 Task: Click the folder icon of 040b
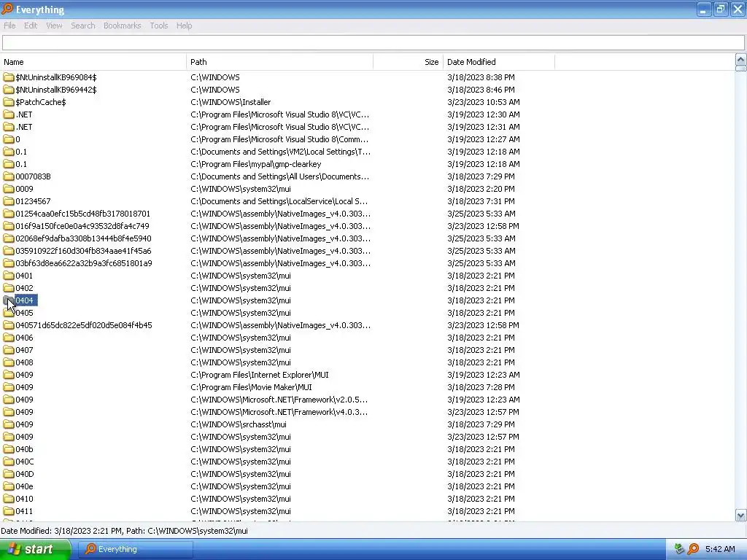(9, 449)
